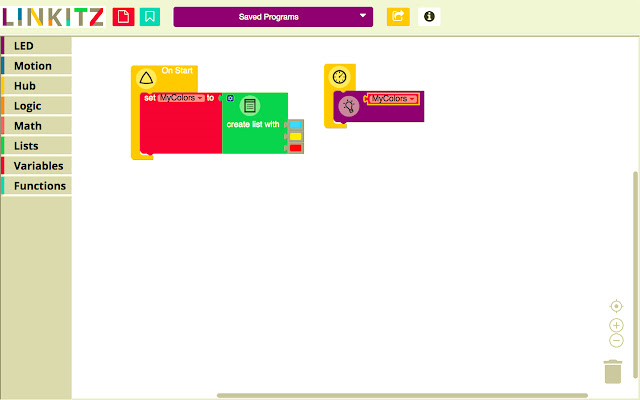
Task: Zoom in using the plus icon
Action: coord(616,325)
